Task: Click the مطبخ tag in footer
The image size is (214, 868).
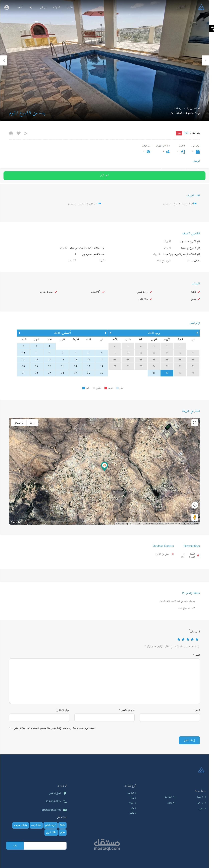Action: 63,832
